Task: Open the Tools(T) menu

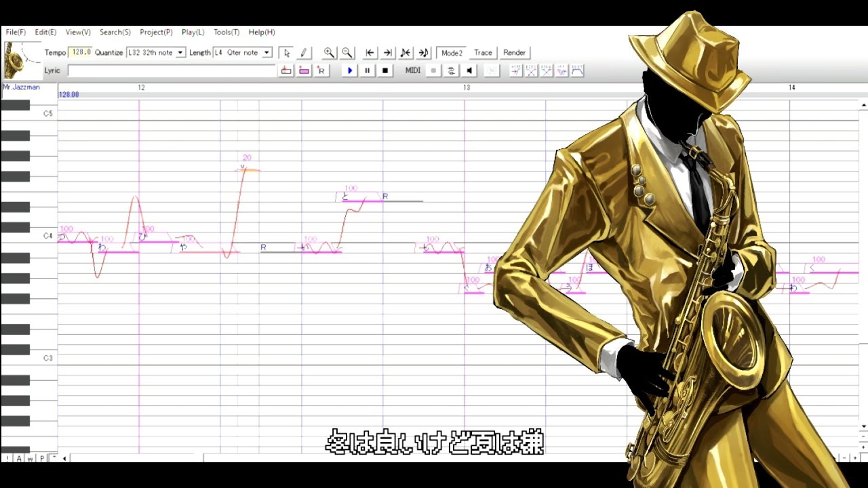Action: tap(226, 32)
